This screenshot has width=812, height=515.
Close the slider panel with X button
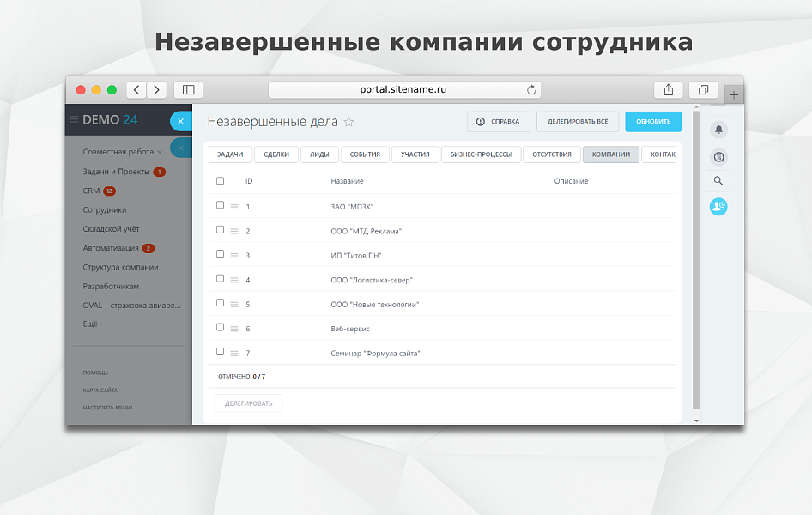180,121
